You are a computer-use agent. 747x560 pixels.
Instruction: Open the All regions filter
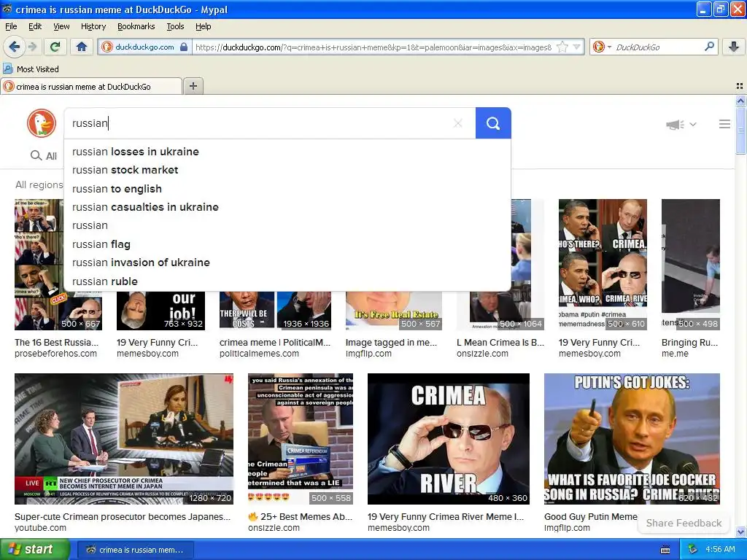click(x=39, y=184)
